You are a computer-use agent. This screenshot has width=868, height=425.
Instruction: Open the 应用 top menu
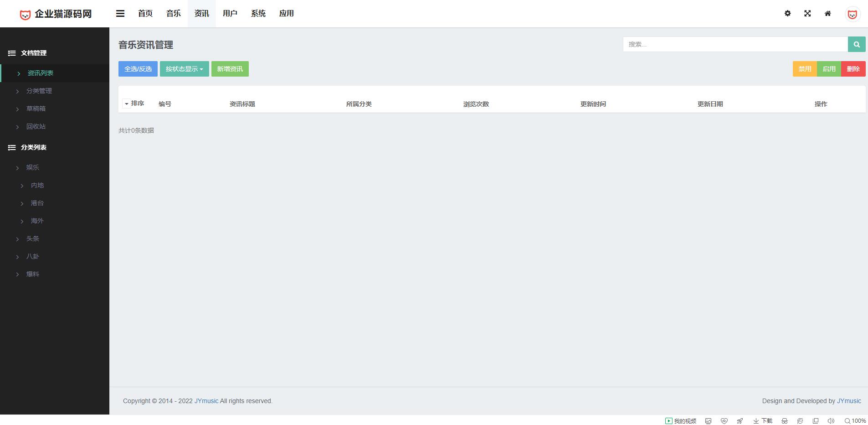click(287, 14)
